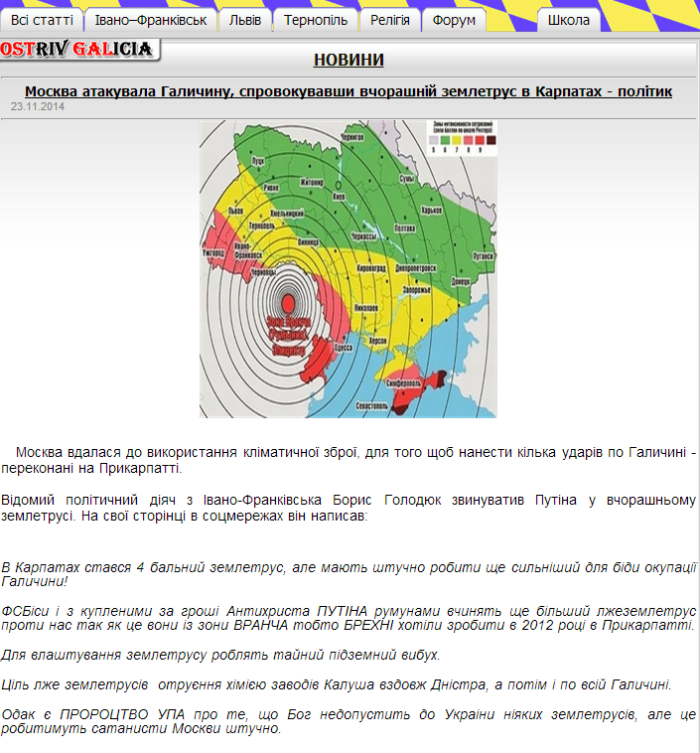This screenshot has width=700, height=753.
Task: Click the Ostriv Galicia site logo
Action: point(79,50)
